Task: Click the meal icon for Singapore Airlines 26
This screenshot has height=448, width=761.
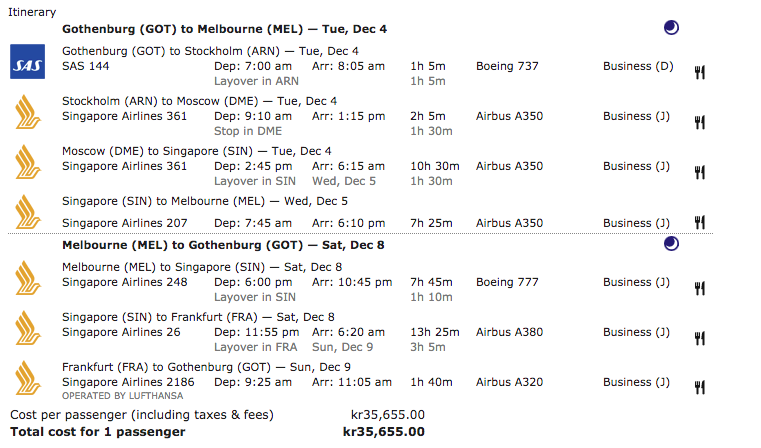Action: coord(700,338)
